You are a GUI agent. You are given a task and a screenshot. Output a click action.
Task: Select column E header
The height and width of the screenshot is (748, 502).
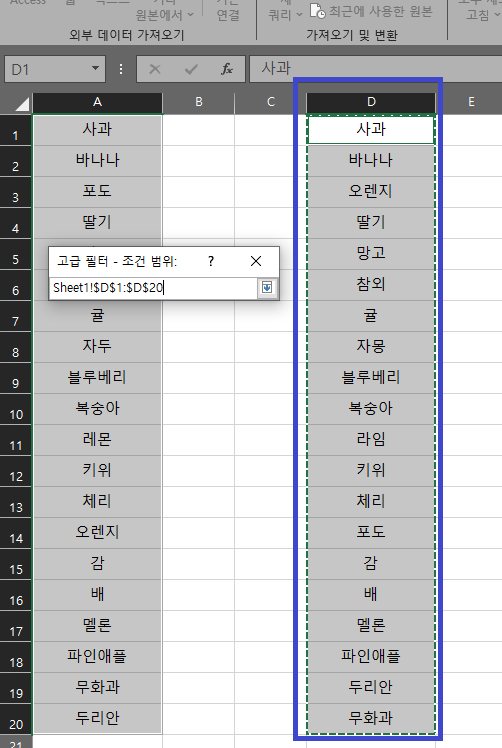(x=471, y=102)
